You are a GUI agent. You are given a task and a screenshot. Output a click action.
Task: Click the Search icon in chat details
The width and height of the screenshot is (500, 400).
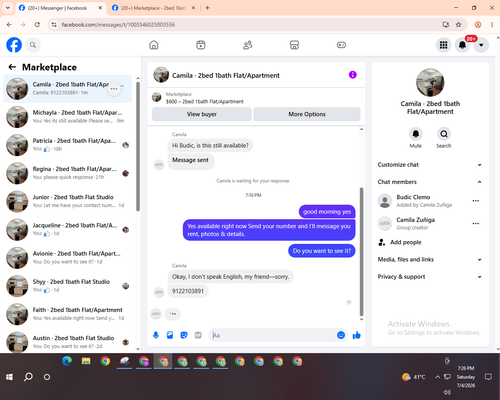pyautogui.click(x=444, y=134)
